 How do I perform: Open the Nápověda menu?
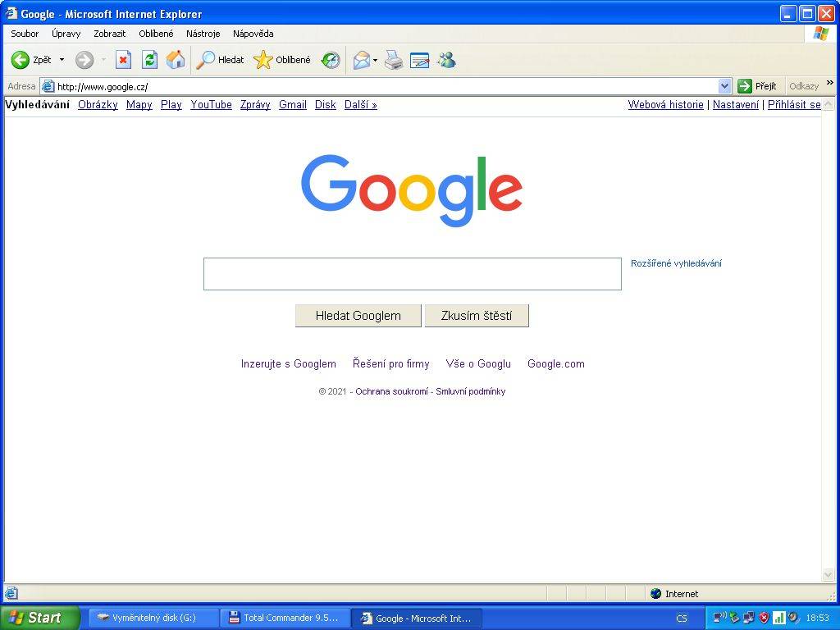click(253, 34)
